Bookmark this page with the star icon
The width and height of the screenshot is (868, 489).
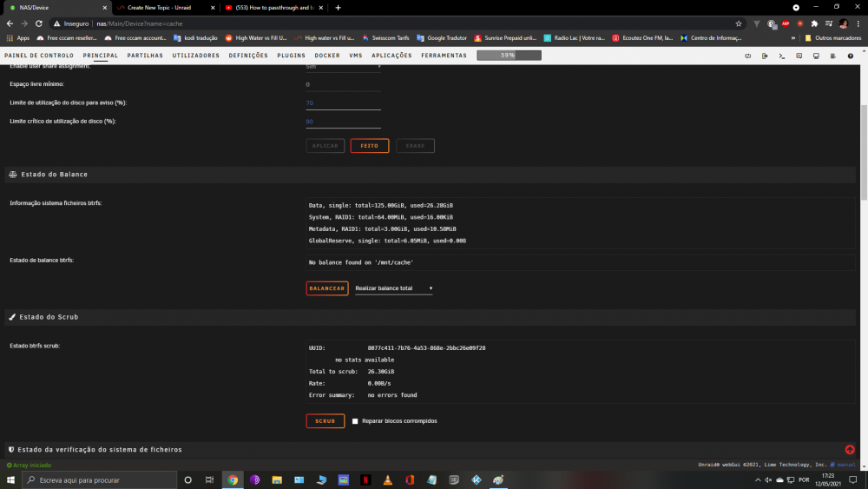click(x=739, y=23)
